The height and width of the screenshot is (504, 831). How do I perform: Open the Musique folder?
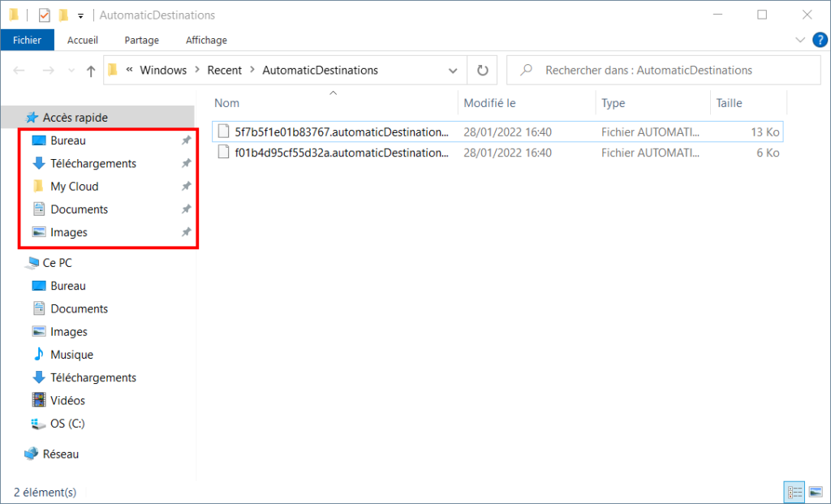point(71,355)
